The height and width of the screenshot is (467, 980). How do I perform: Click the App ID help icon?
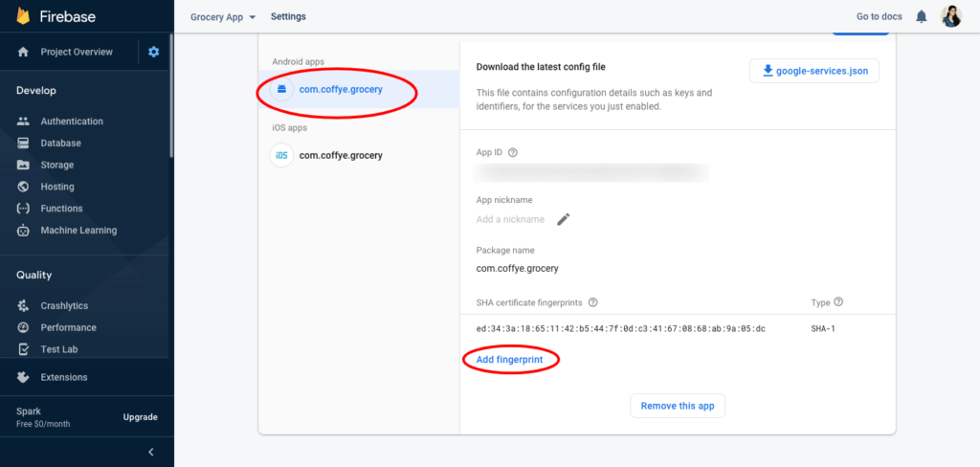pyautogui.click(x=513, y=152)
